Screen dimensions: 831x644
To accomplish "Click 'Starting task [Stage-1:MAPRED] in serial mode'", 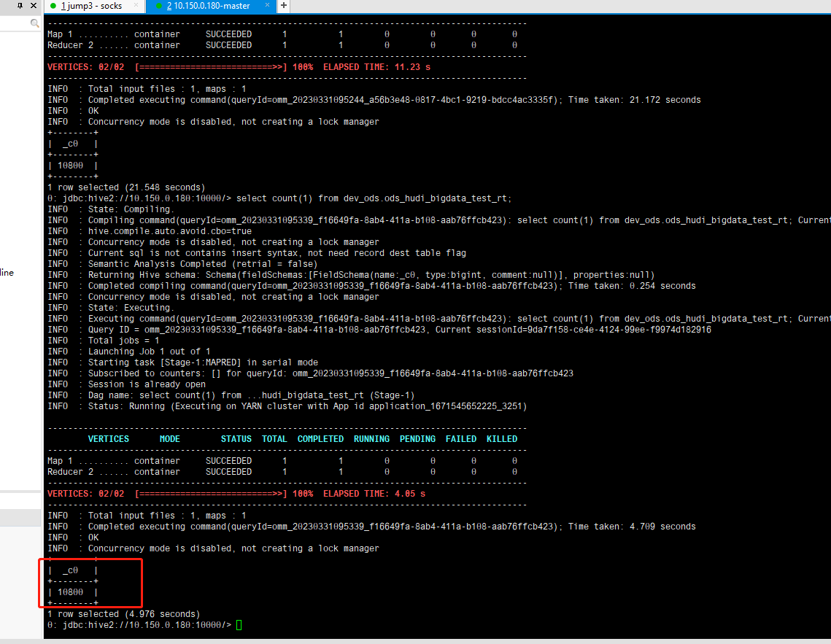I will [203, 362].
